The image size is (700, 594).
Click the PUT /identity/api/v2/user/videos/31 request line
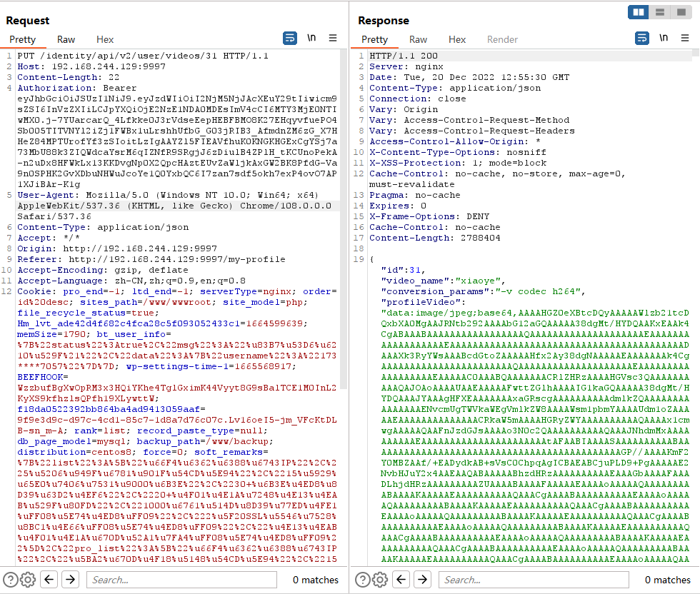[143, 56]
